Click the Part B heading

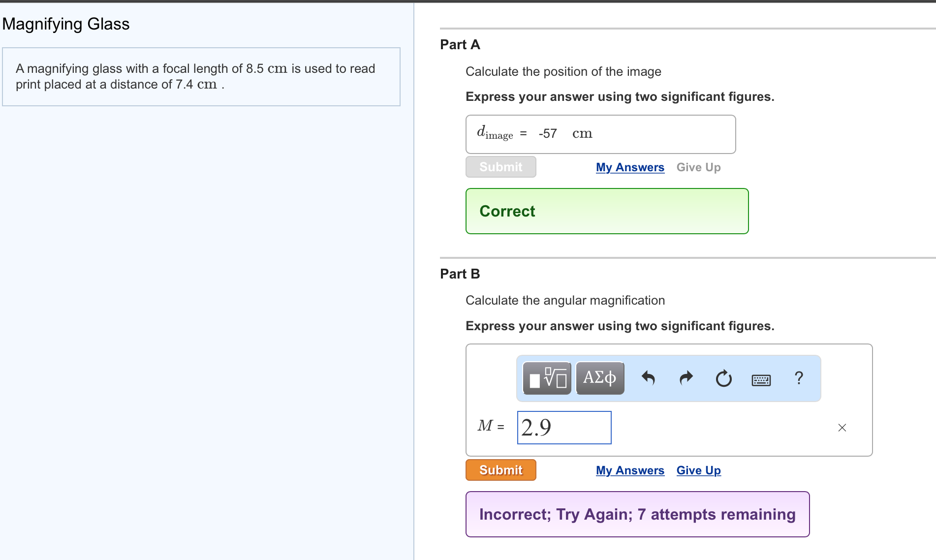(460, 274)
